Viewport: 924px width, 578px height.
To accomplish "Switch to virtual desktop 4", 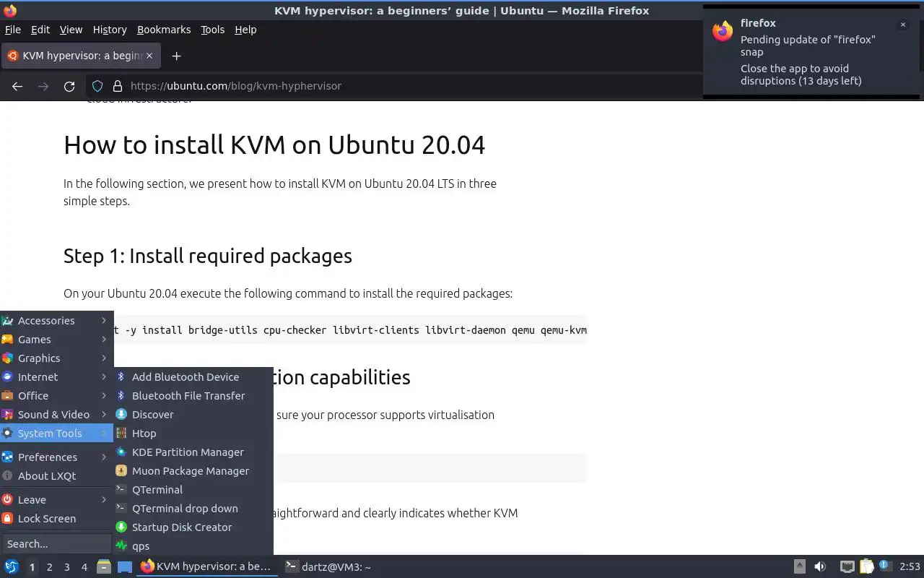I will 84,567.
